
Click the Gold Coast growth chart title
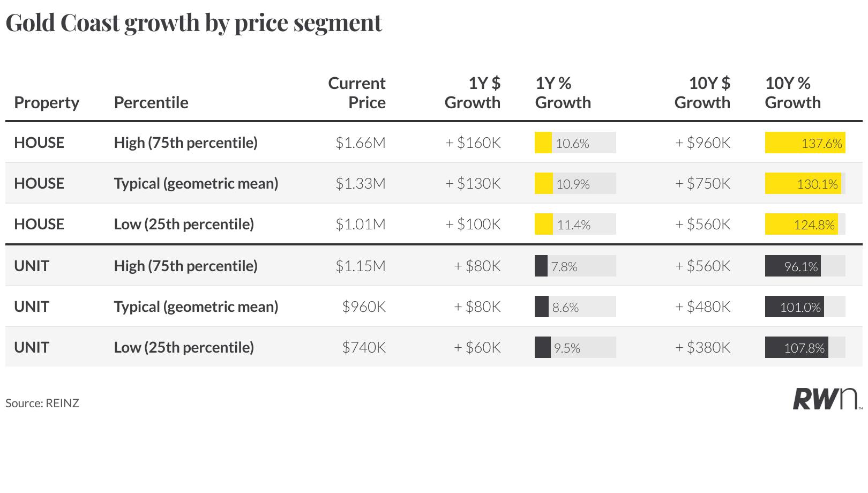coord(193,23)
